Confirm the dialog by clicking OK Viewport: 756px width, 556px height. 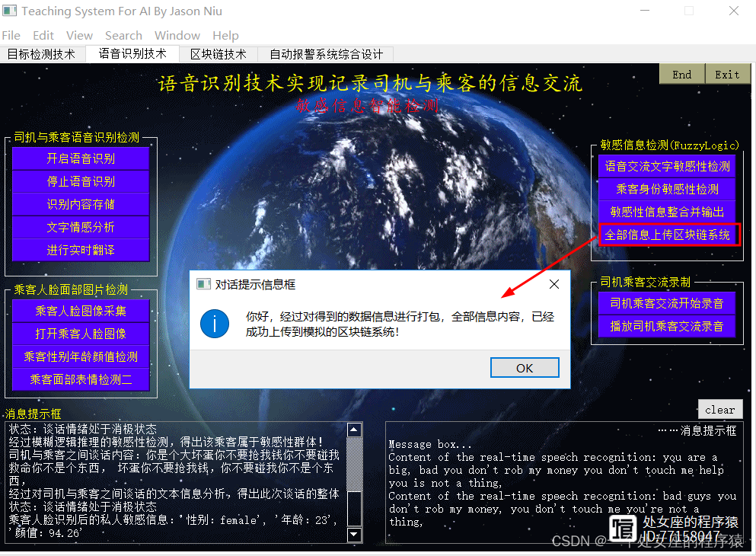pos(524,367)
